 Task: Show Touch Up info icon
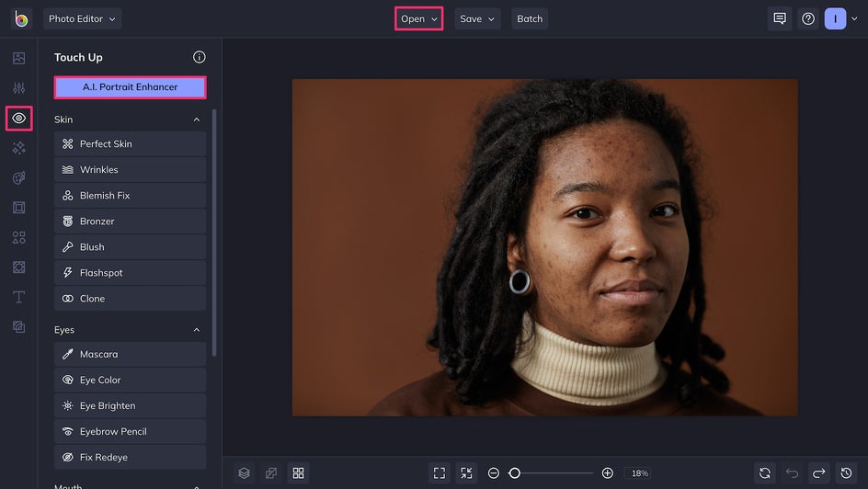tap(200, 57)
